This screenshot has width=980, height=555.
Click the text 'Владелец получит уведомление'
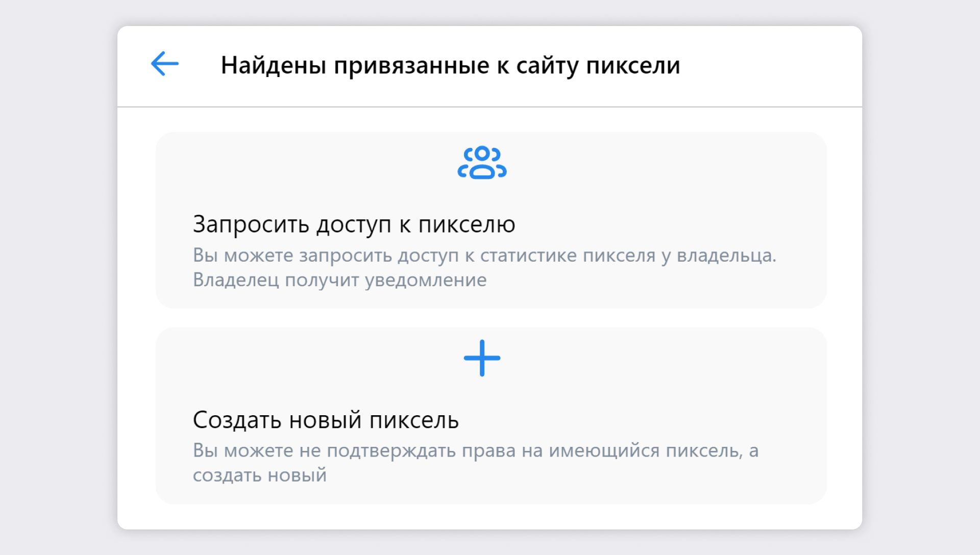coord(339,280)
